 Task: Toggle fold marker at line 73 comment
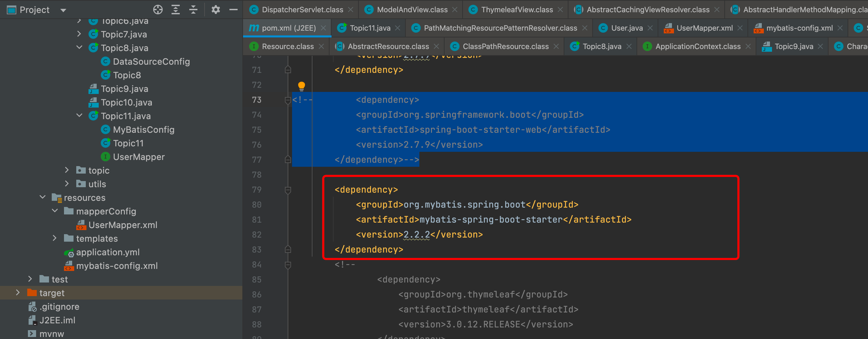[288, 100]
